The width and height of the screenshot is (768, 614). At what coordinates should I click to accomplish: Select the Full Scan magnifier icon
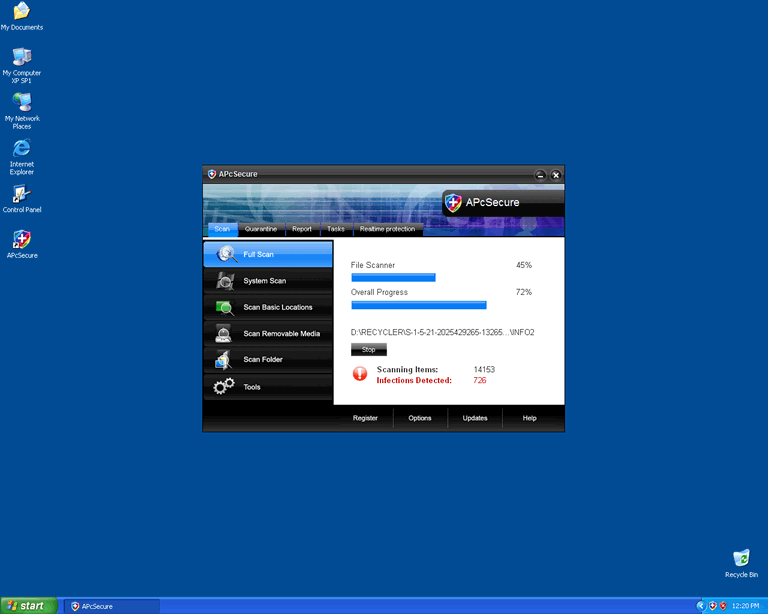227,254
